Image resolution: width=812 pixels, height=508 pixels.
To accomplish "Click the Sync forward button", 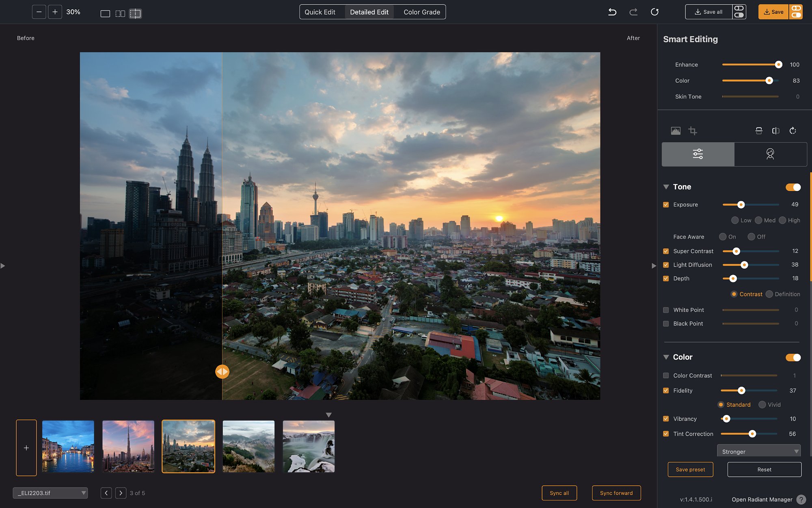I will (616, 493).
